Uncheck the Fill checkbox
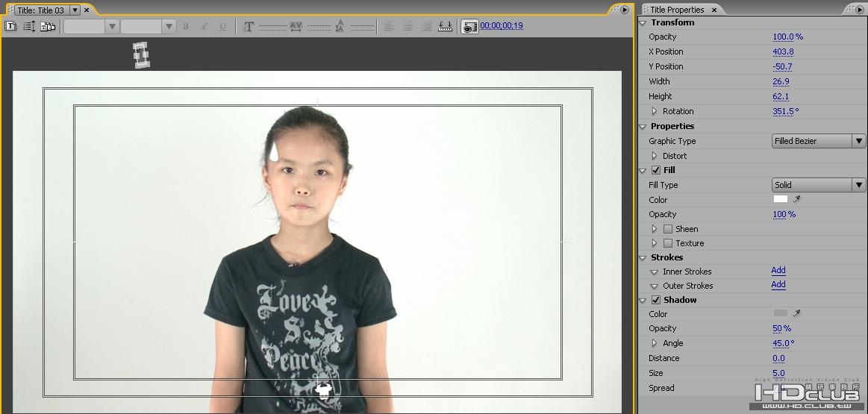 [x=656, y=171]
